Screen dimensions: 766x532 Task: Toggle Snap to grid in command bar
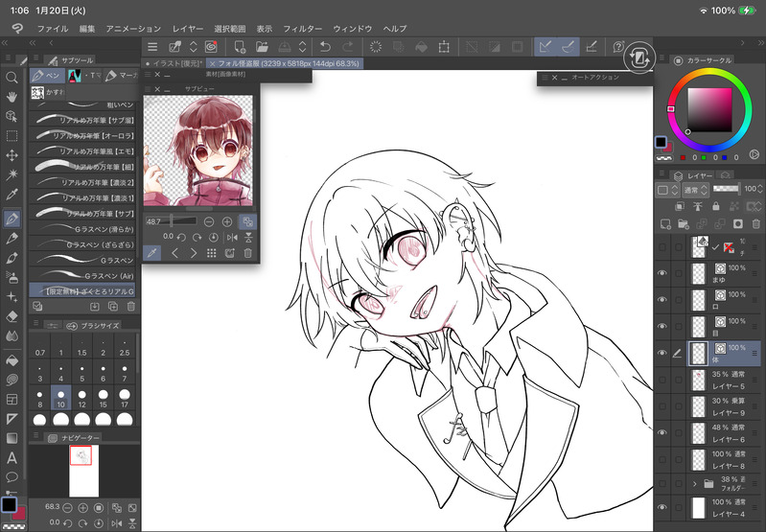pos(592,47)
